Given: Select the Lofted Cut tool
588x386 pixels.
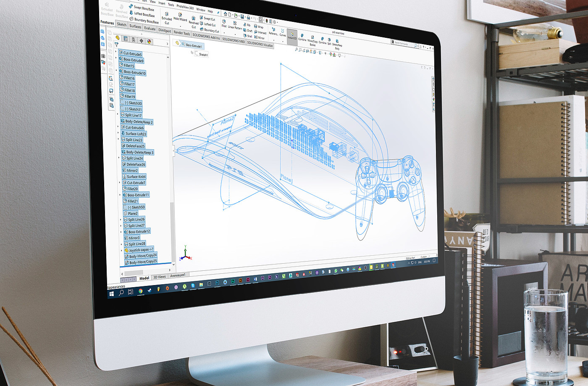Looking at the screenshot, I should point(208,24).
